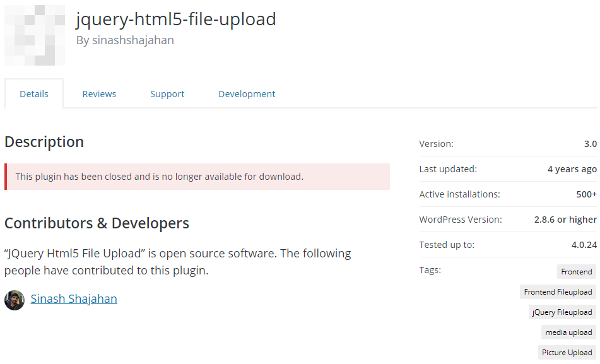This screenshot has width=600, height=364.
Task: Open the jQuery Fileupload tag
Action: [x=562, y=312]
